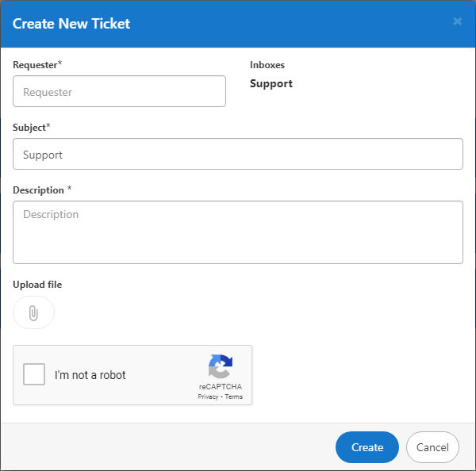Click the Requester* field label
The image size is (476, 471).
(37, 65)
